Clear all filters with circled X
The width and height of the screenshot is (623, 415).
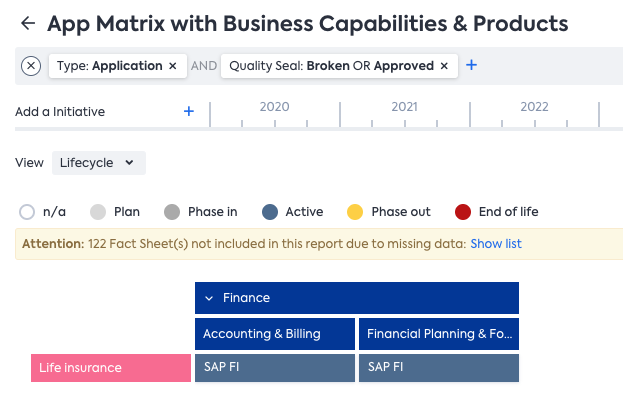31,66
